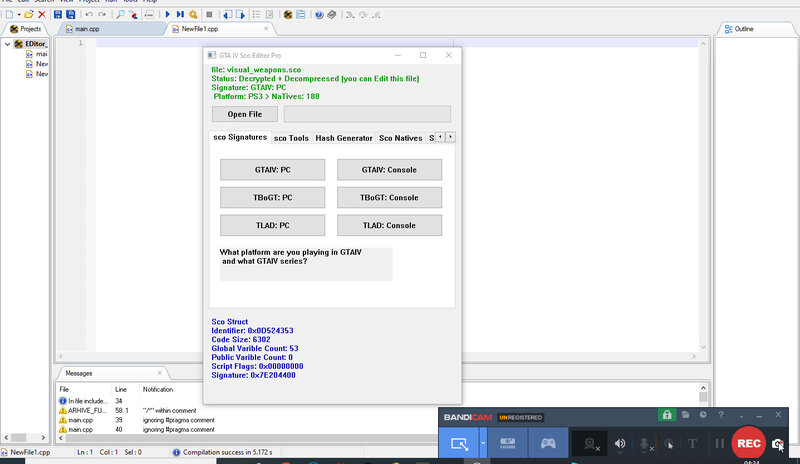
Task: Open the blue Help question mark icon
Action: (x=319, y=15)
